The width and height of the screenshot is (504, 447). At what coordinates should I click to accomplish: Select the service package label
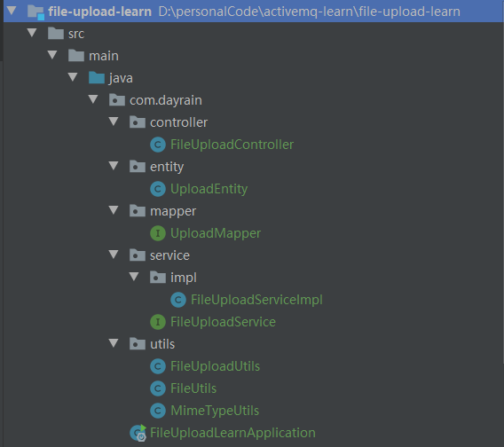pos(169,255)
